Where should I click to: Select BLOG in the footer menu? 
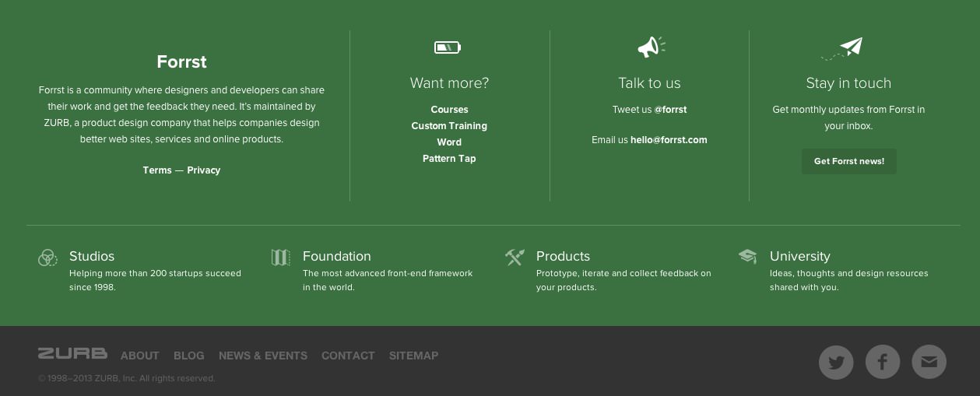click(x=189, y=356)
